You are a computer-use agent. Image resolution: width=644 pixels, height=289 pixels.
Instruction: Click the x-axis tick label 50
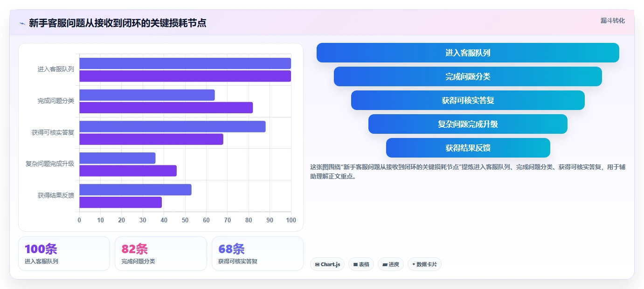coord(185,220)
